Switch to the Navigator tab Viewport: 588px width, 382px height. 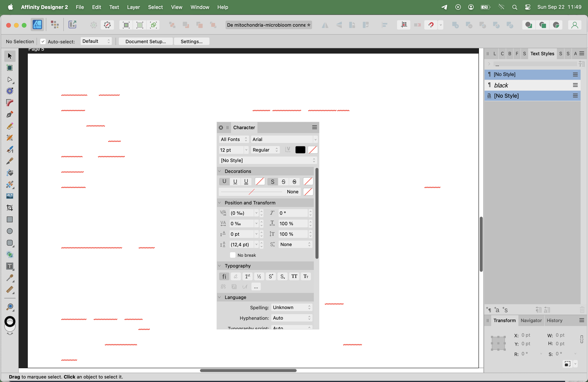tap(531, 321)
